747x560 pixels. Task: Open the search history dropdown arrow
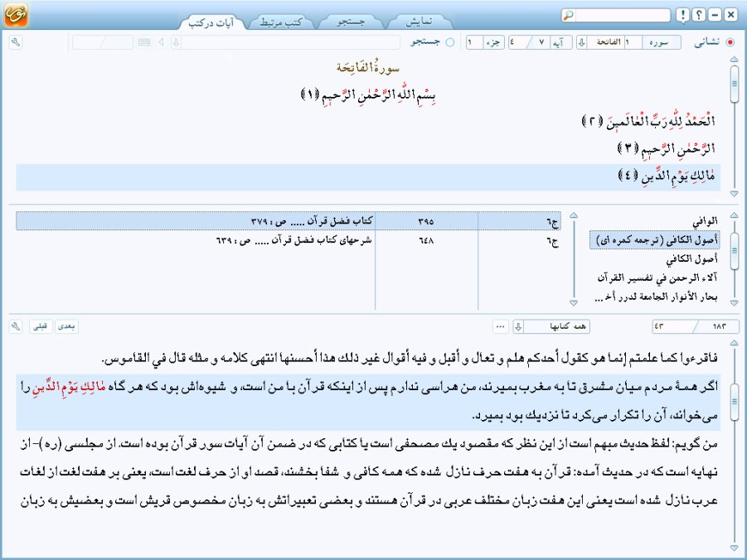(x=176, y=42)
